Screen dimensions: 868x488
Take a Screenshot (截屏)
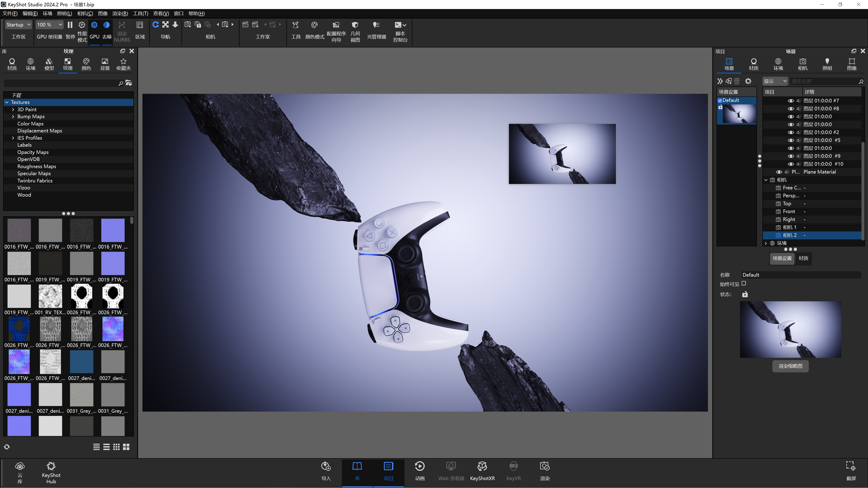click(x=851, y=471)
